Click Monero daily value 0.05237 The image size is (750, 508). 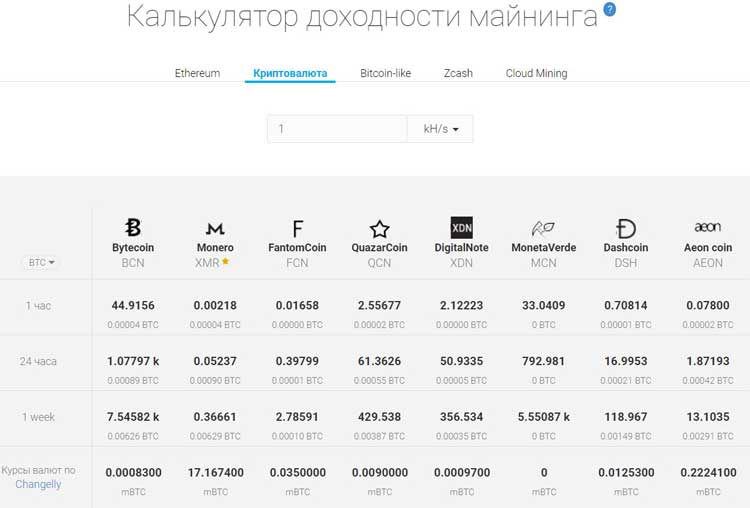[215, 361]
